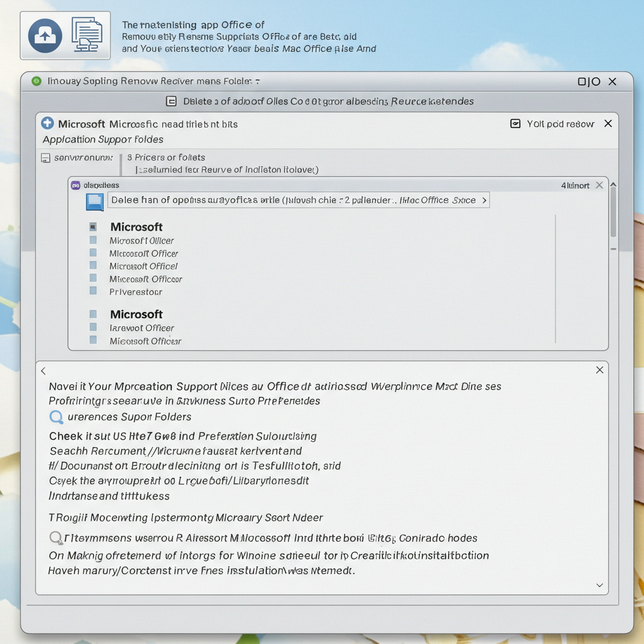
Task: Click the document and computer icon
Action: click(x=87, y=35)
